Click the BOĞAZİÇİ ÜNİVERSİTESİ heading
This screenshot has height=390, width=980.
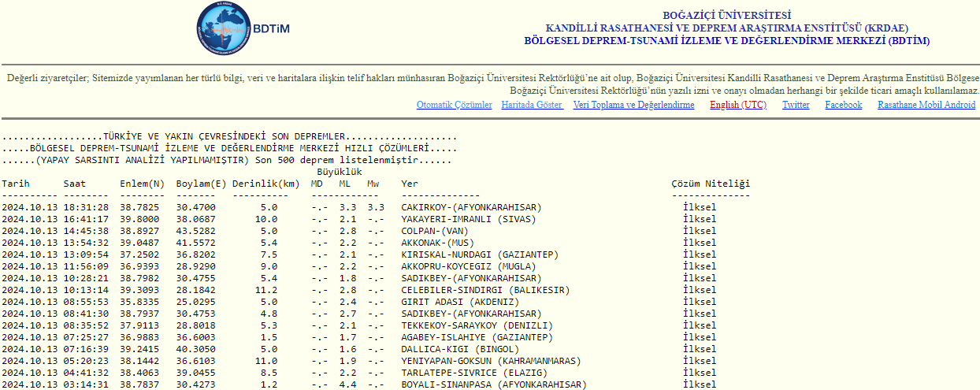[x=726, y=15]
